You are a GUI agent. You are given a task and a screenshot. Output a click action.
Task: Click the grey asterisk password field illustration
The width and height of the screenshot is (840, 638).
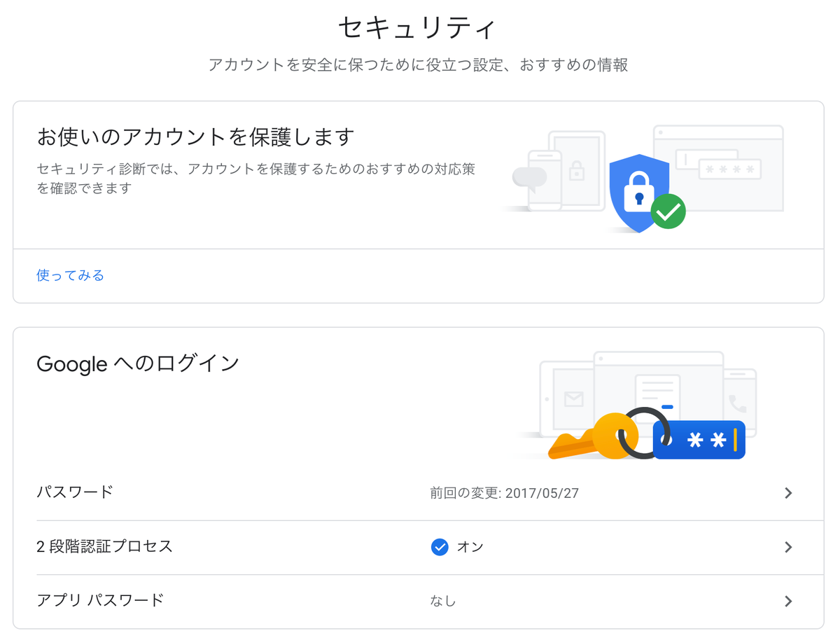[x=729, y=169]
